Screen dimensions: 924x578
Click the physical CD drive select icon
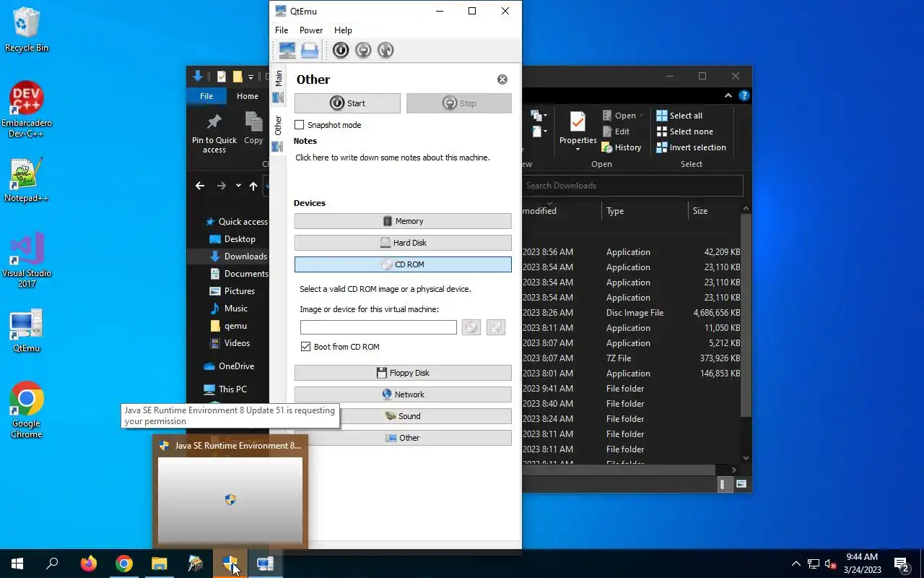point(496,327)
